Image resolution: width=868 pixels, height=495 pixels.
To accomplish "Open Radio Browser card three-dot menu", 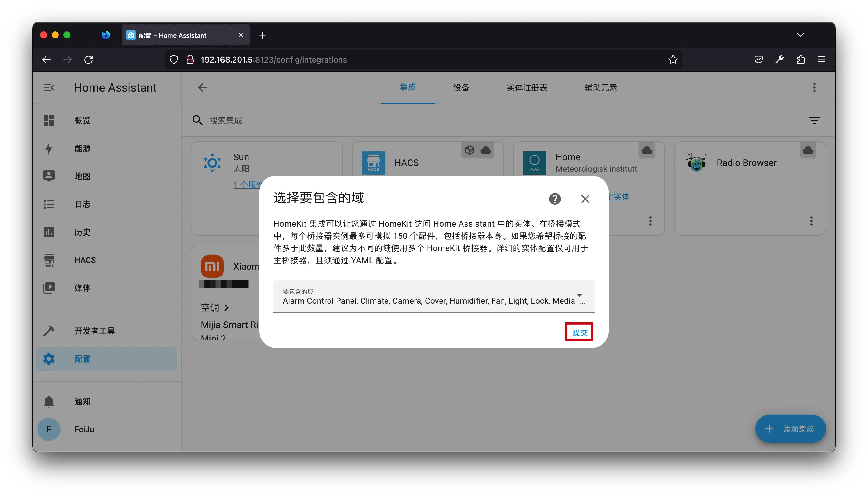I will 811,221.
